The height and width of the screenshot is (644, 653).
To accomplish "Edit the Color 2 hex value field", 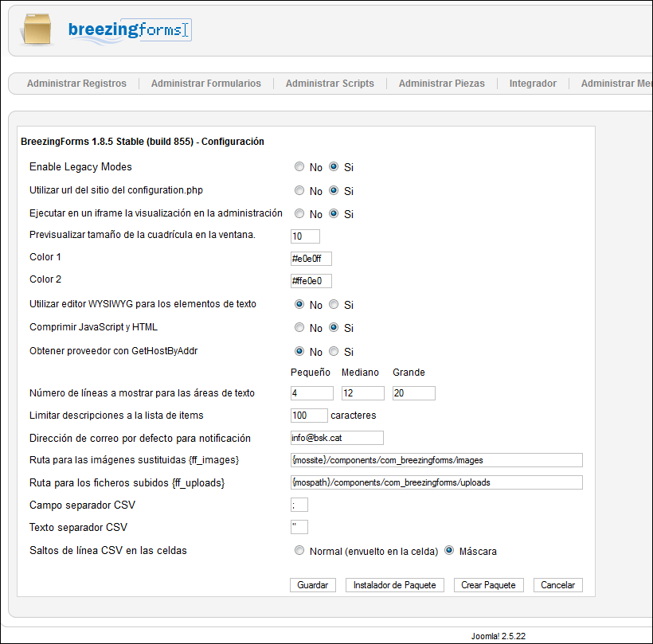I will pos(311,281).
